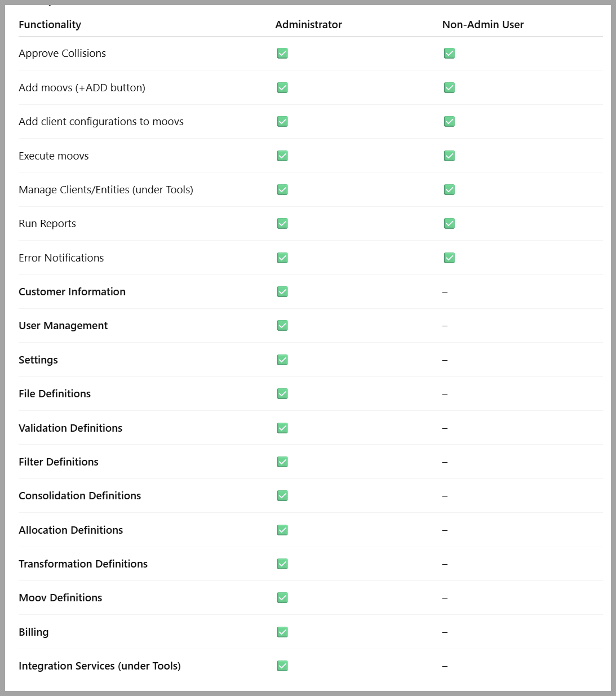Click the Integration Services (under Tools) label

tap(100, 666)
